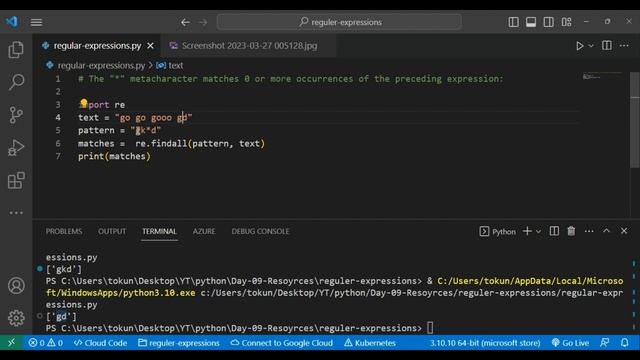Click the editor vertical scrollbar
640x360 pixels.
click(635, 120)
